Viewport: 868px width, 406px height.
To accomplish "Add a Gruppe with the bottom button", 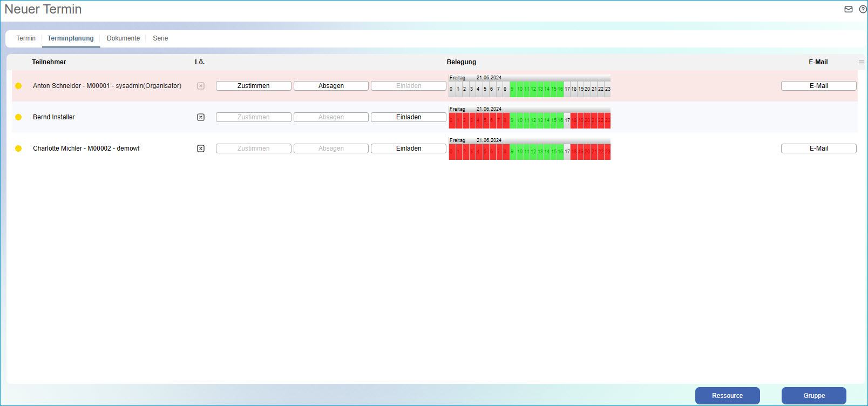I will tap(814, 396).
